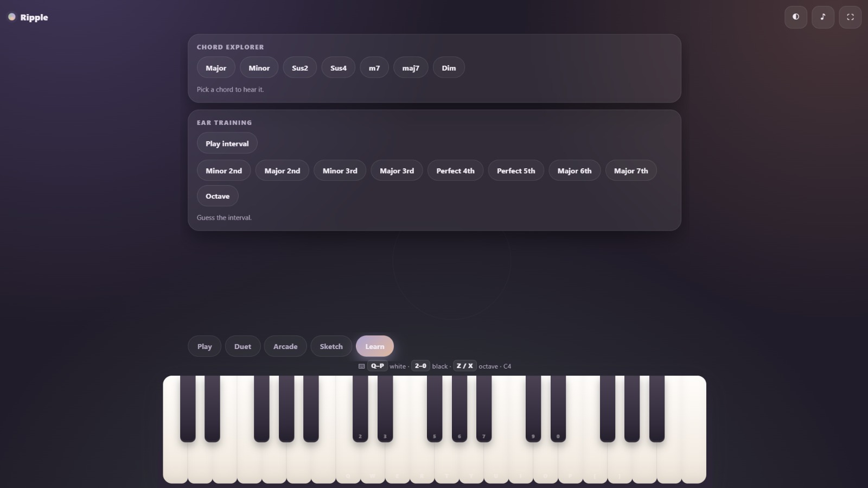
Task: Play the Minor chord in Chord Explorer
Action: [259, 68]
